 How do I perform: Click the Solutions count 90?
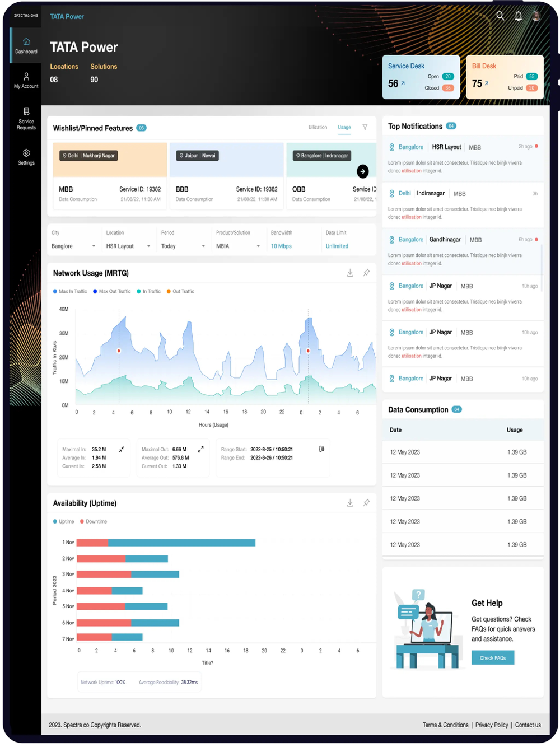pos(94,80)
